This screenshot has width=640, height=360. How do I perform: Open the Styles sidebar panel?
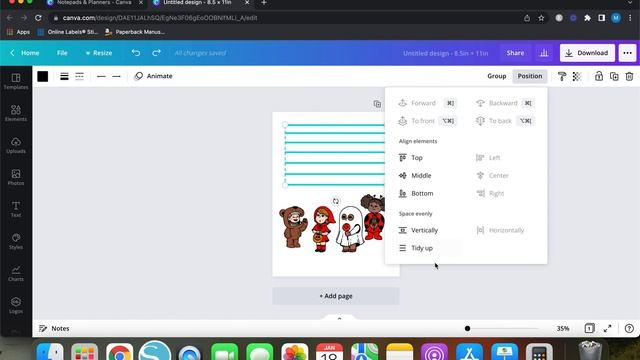click(16, 241)
